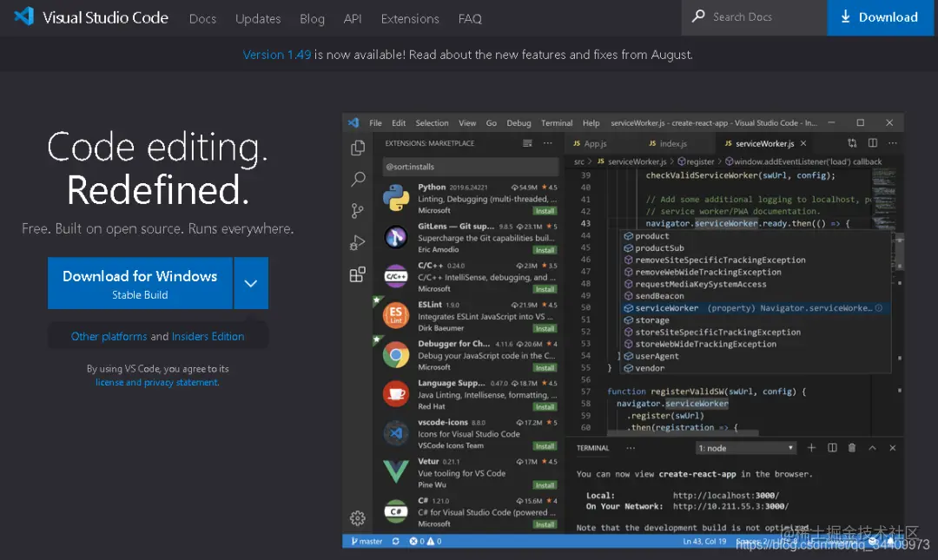Open Extensions panel more actions ellipsis
Screen dimensions: 938x560
[548, 143]
